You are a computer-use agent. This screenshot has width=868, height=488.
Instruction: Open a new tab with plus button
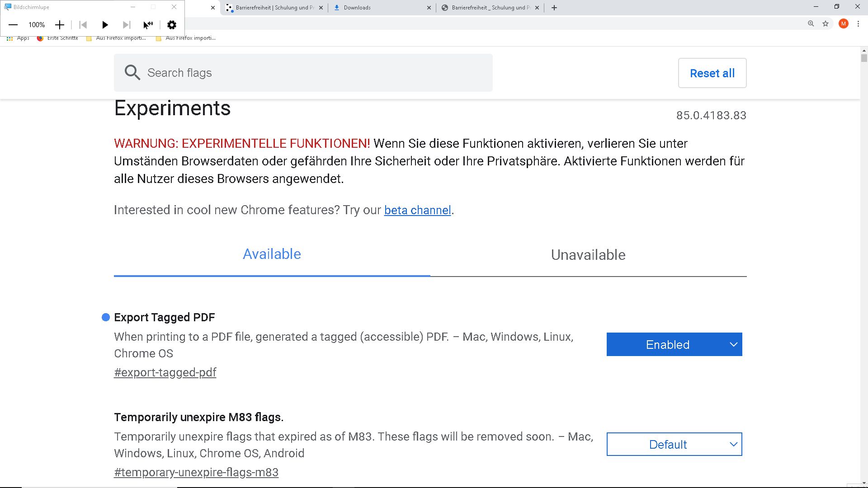[x=554, y=8]
